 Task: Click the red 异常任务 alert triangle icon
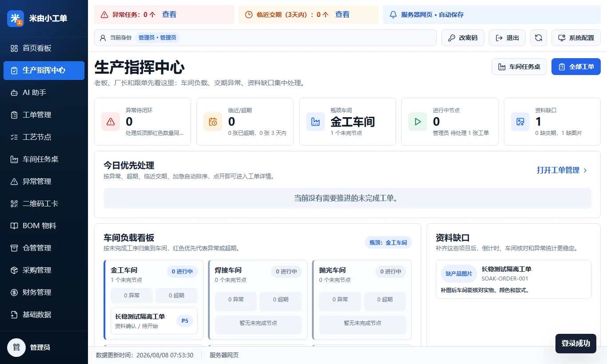[x=104, y=15]
